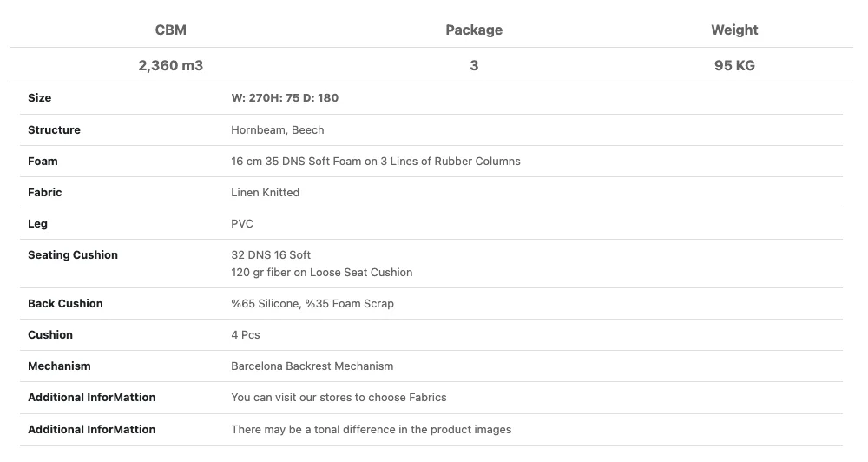The width and height of the screenshot is (868, 462).
Task: Click the Barcelona Backrest Mechanism text
Action: pos(312,366)
